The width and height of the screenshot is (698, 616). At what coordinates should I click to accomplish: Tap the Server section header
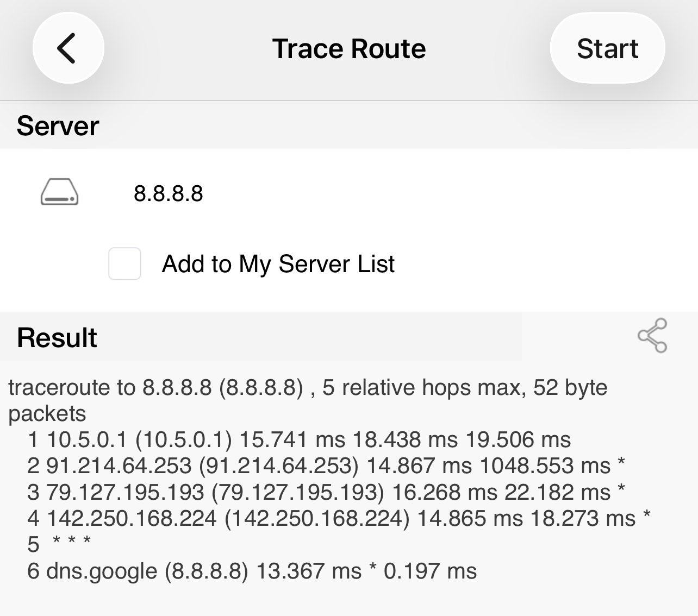[x=58, y=125]
